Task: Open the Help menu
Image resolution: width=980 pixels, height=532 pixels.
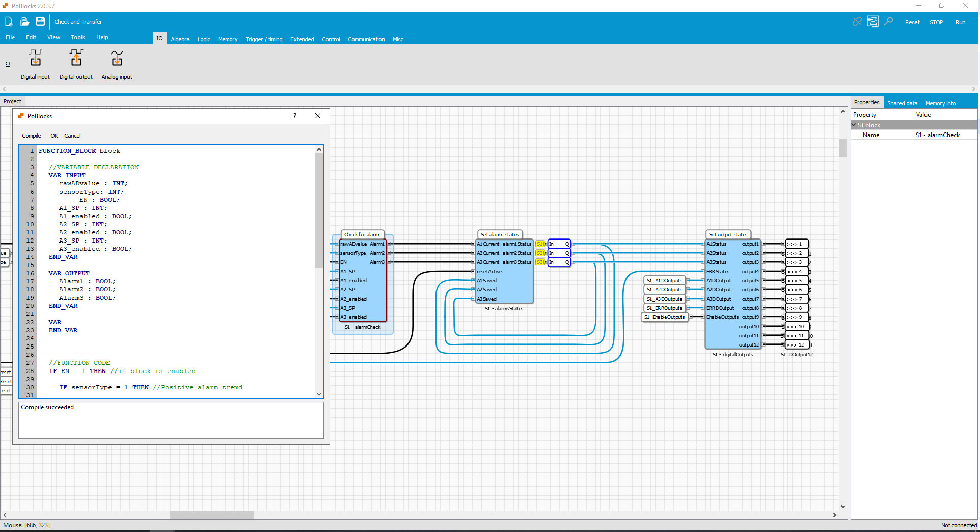Action: [x=102, y=37]
